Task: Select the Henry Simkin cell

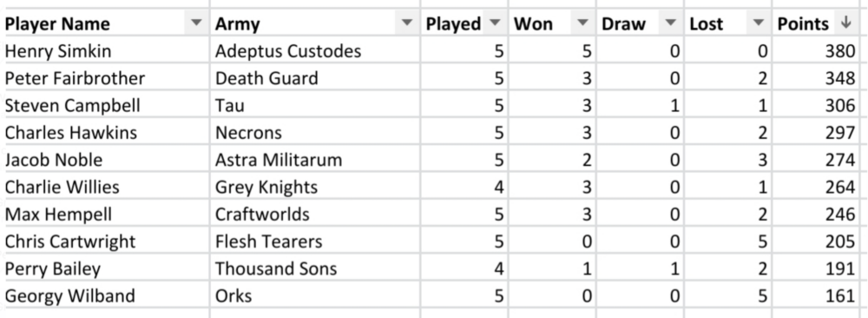Action: (106, 51)
